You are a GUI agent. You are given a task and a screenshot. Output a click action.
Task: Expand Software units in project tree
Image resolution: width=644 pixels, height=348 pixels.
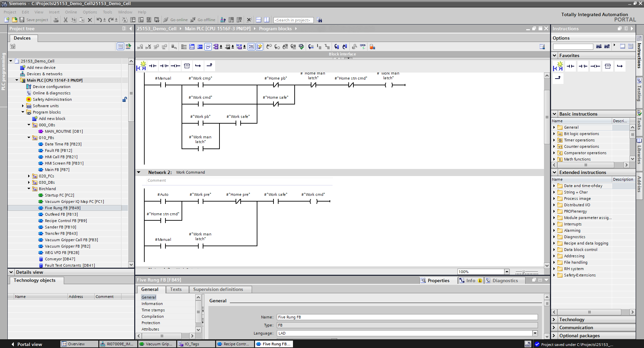click(x=23, y=106)
